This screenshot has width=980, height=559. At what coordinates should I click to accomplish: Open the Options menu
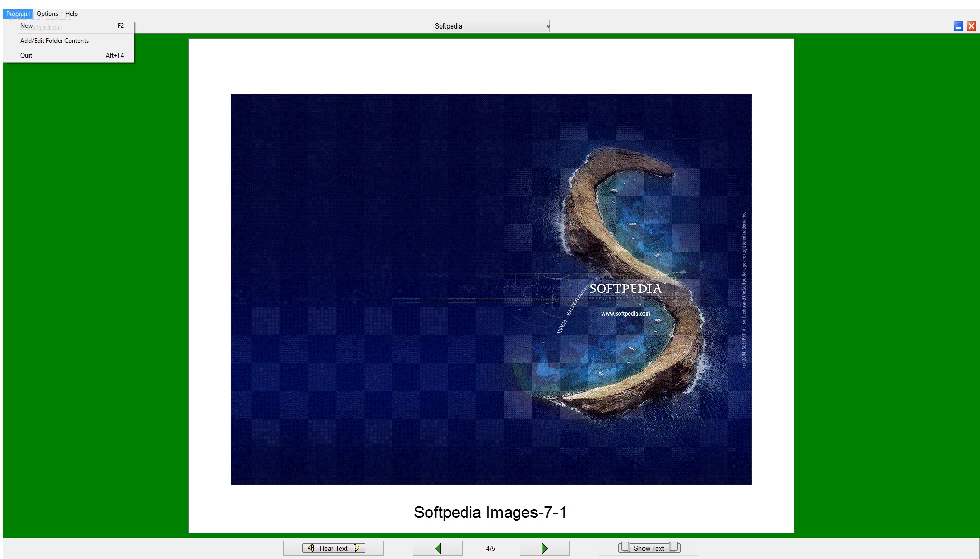[47, 14]
